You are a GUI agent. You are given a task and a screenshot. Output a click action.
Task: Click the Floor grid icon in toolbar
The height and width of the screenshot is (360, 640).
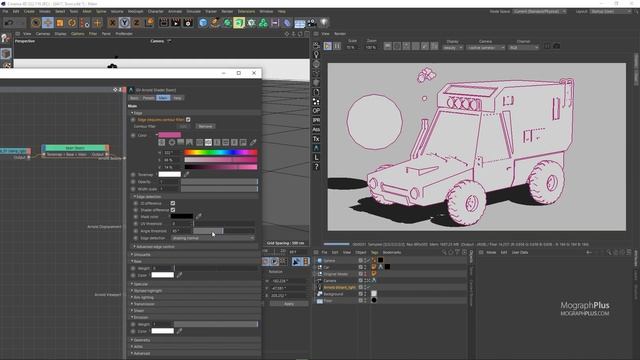coord(300,23)
